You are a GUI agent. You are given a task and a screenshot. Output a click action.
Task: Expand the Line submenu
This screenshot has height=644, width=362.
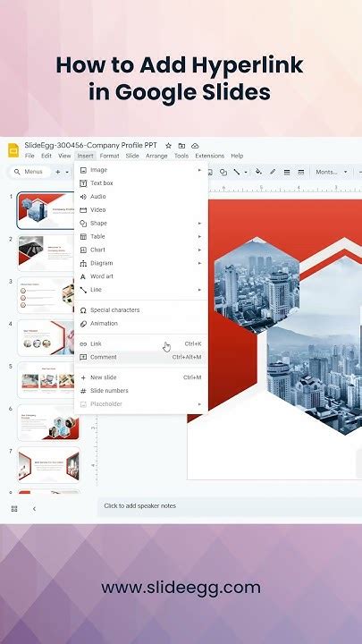tap(141, 290)
